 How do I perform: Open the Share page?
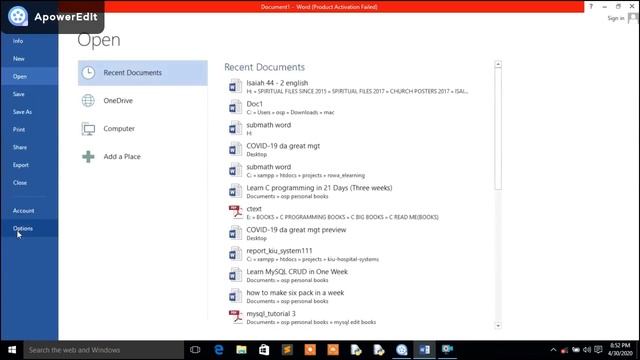point(20,147)
